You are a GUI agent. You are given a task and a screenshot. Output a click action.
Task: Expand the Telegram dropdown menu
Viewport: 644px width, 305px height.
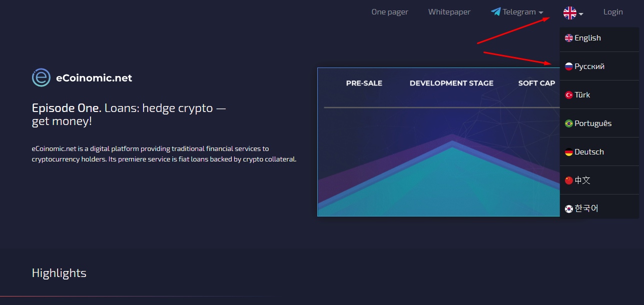[x=540, y=12]
